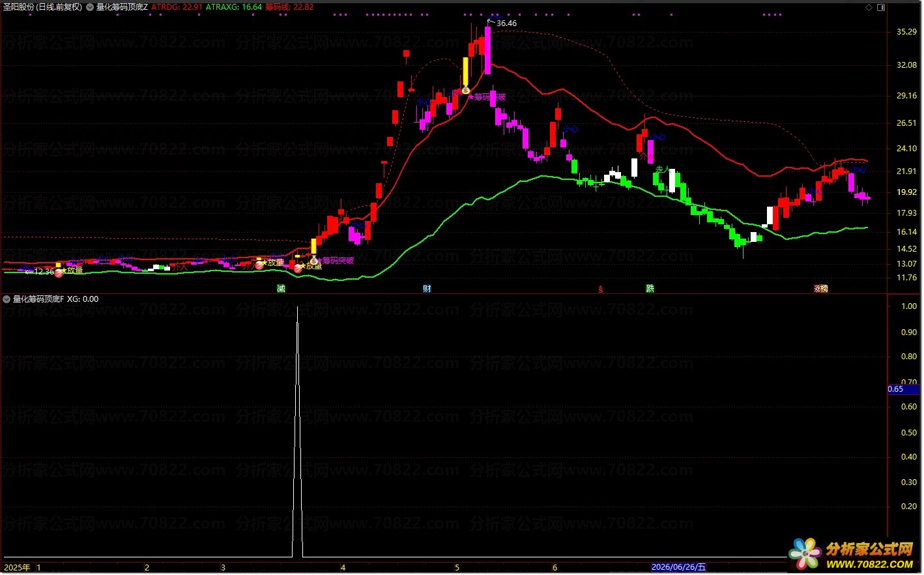Click the 2025年 year label on date axis
Image resolution: width=924 pixels, height=575 pixels.
(17, 567)
